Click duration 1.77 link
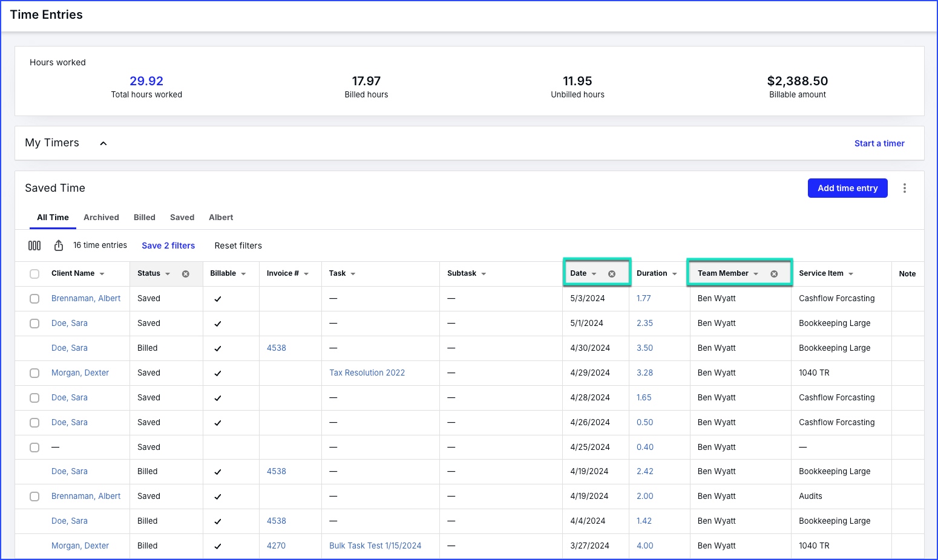Viewport: 938px width, 560px height. [644, 298]
